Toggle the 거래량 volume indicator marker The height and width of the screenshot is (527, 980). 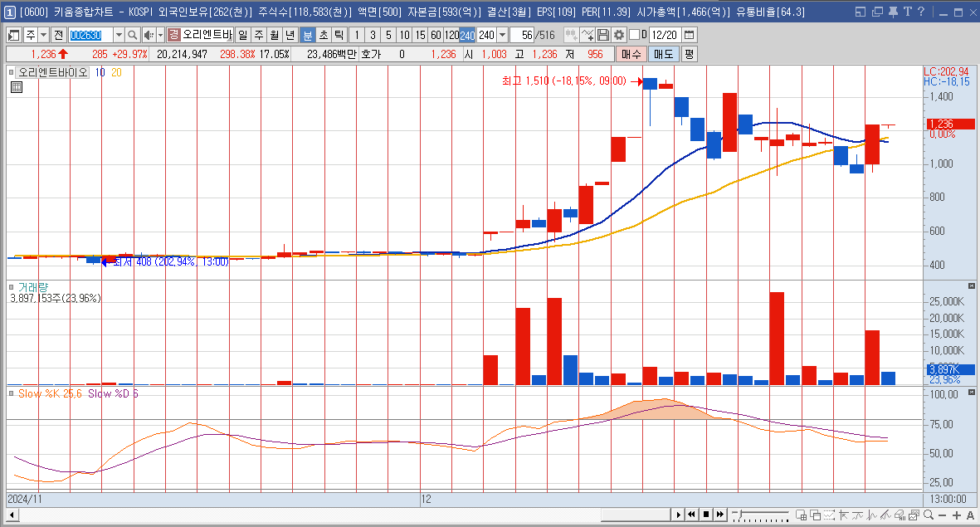[12, 288]
